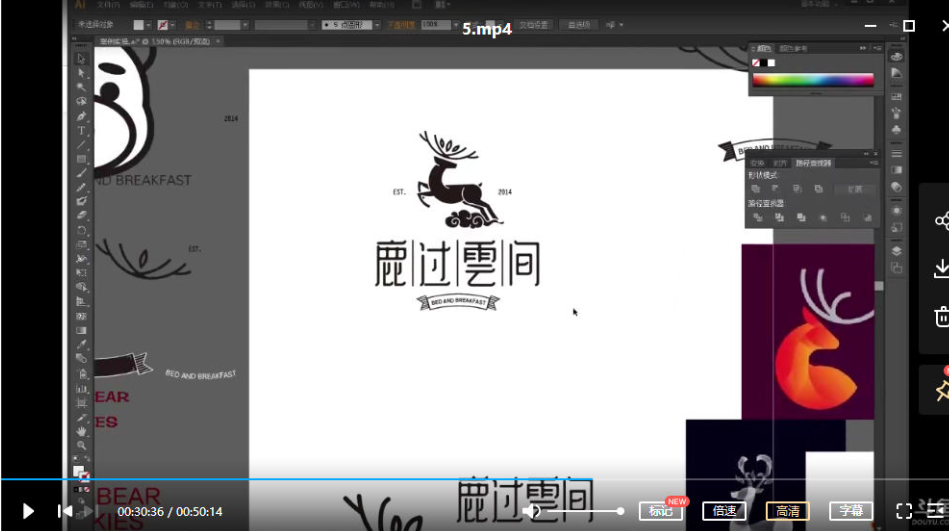Click the Unite shape mode icon
This screenshot has width=949, height=531.
[x=756, y=190]
